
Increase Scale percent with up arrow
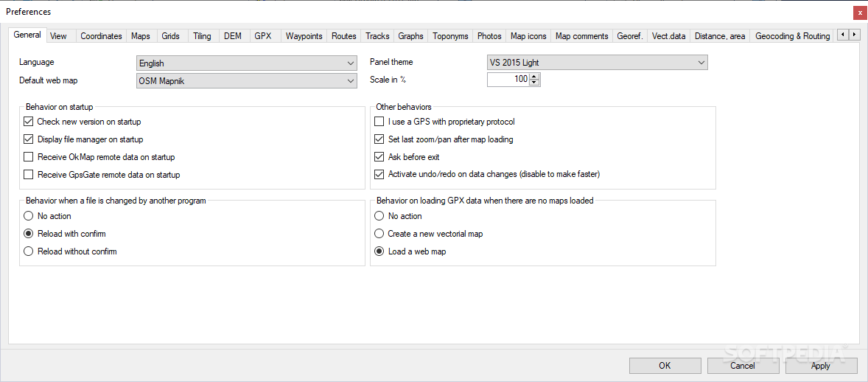pos(535,76)
